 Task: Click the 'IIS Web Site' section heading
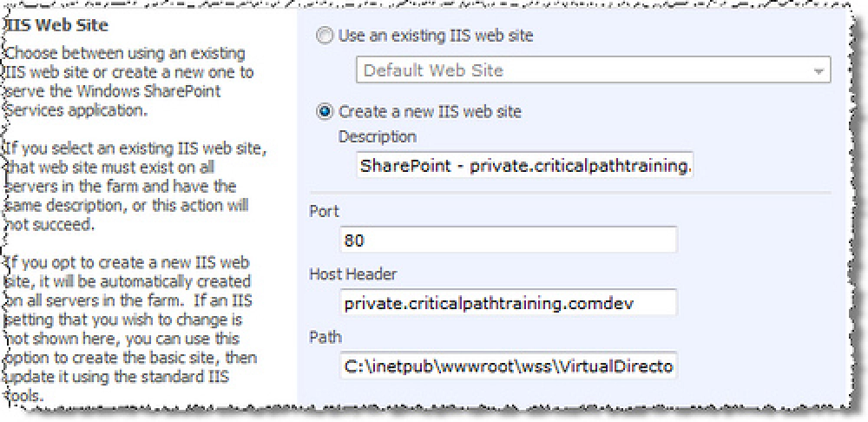tap(56, 24)
